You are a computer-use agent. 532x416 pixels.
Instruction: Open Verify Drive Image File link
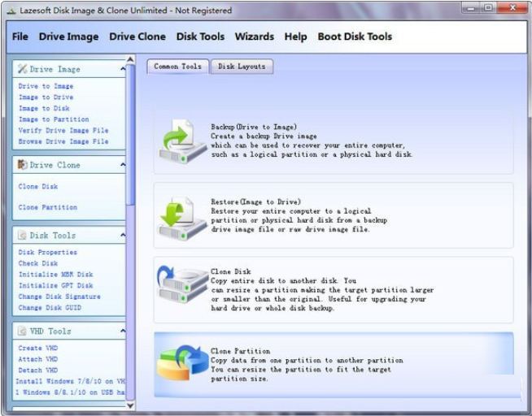click(63, 131)
